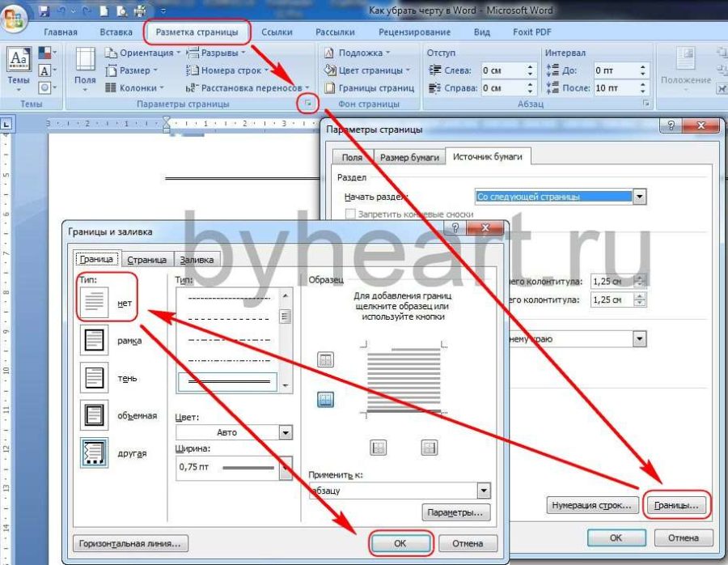Select Граница tab in borders dialog
The width and height of the screenshot is (728, 565).
[96, 259]
